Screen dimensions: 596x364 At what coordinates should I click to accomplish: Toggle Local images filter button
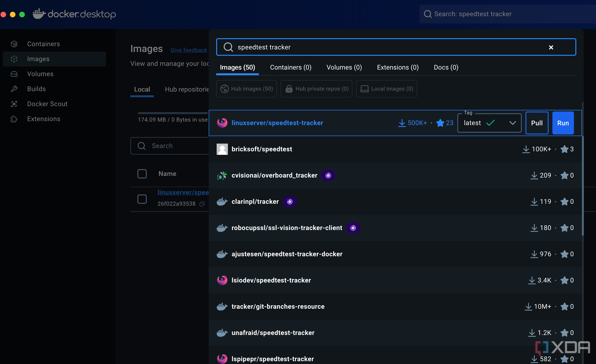click(387, 89)
